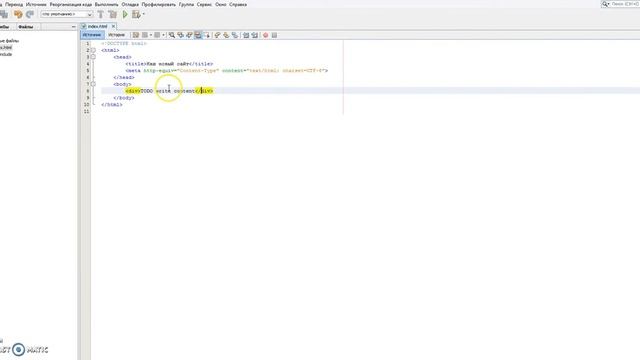Click Clean and Build Project icon
The image size is (640, 360).
coord(112,14)
